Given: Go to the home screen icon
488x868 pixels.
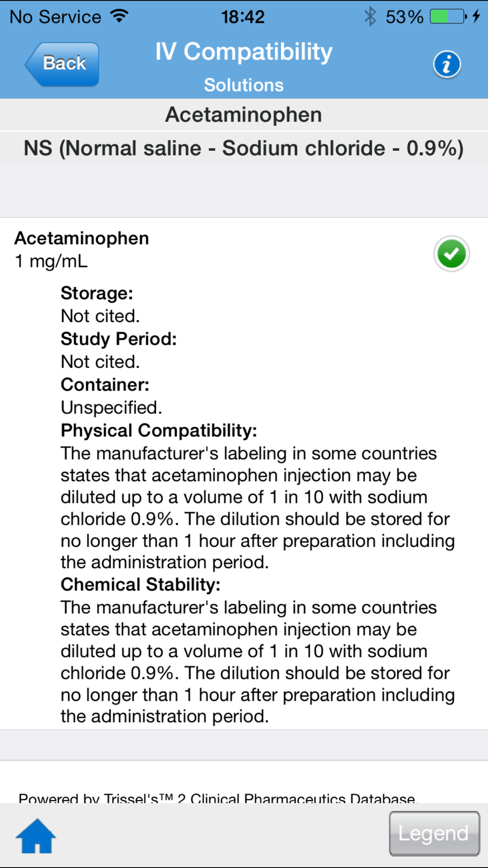Looking at the screenshot, I should 36,836.
